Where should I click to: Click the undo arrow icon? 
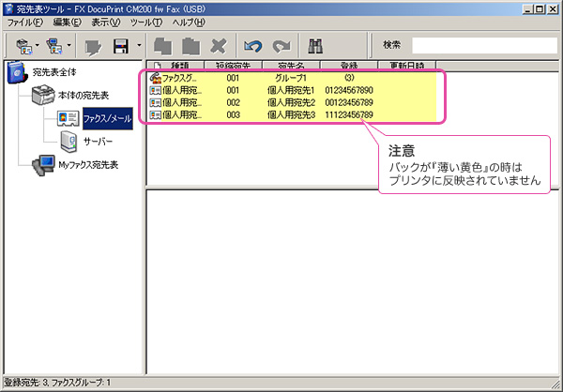(x=251, y=45)
